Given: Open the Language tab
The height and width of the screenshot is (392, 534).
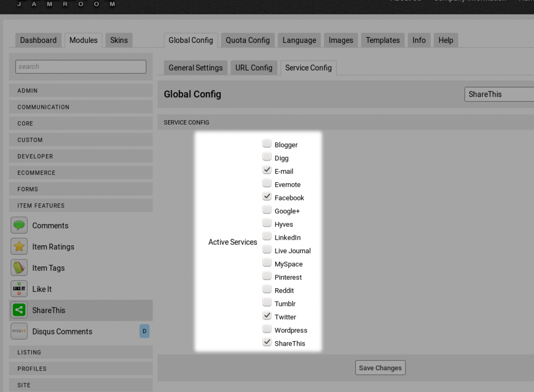Looking at the screenshot, I should 299,40.
